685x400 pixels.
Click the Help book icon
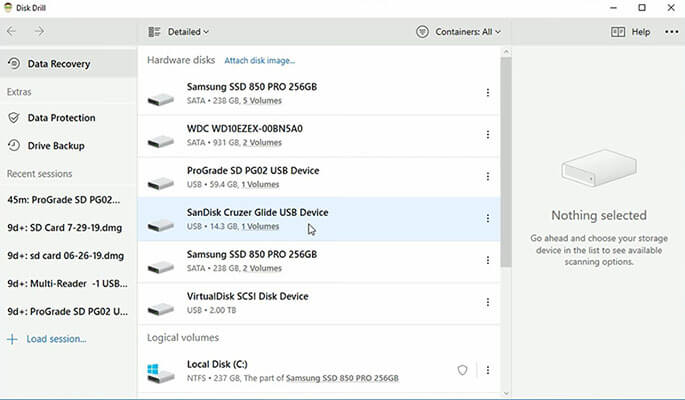[618, 32]
